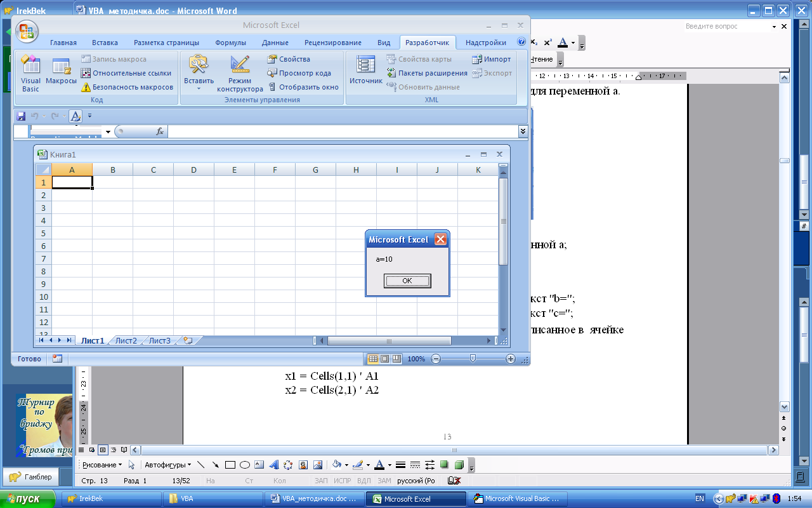Image resolution: width=812 pixels, height=508 pixels.
Task: Expand the formula bar with chevron
Action: [x=523, y=131]
